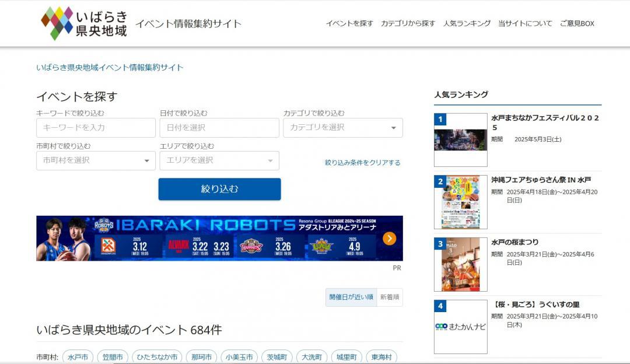Open the ご意見BOX menu item
630x364 pixels.
pos(576,23)
